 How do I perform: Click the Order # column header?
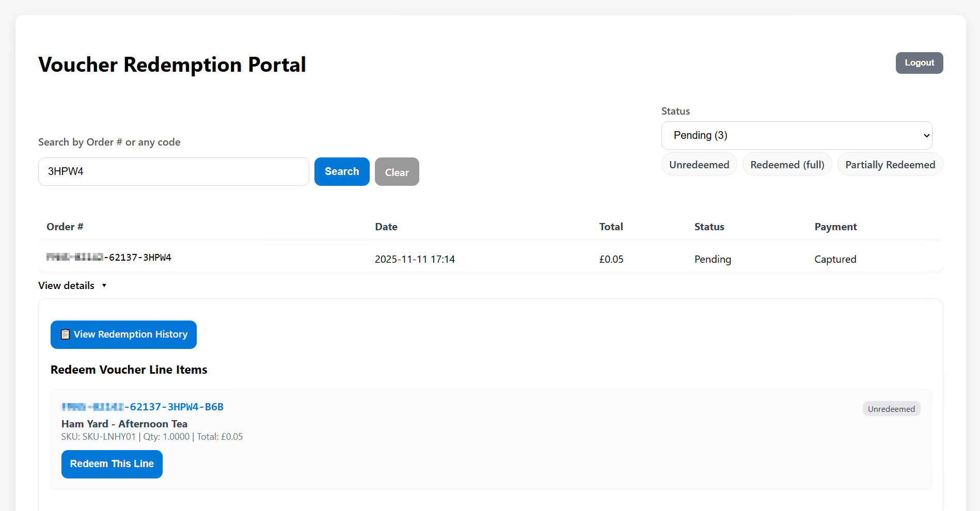pos(65,227)
